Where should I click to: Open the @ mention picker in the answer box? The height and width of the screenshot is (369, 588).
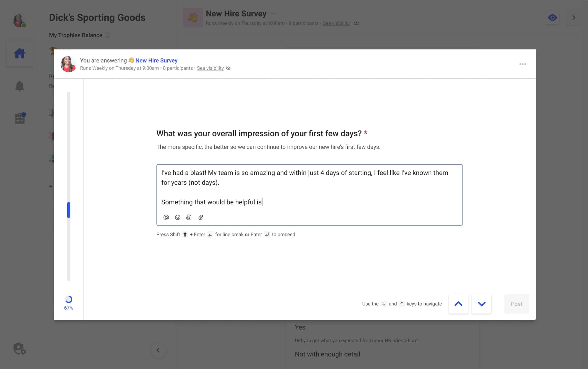[166, 217]
